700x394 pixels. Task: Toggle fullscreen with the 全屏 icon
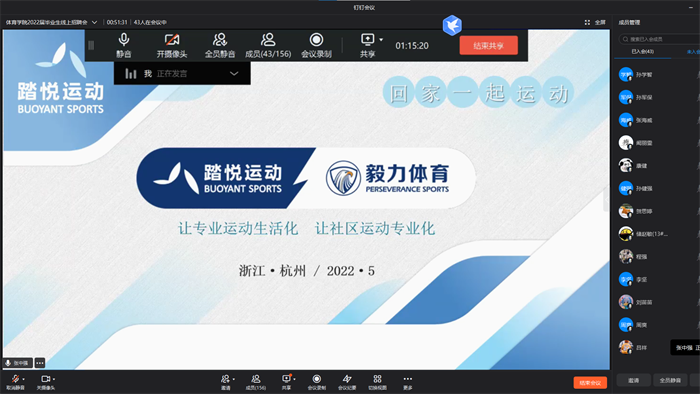click(x=595, y=22)
